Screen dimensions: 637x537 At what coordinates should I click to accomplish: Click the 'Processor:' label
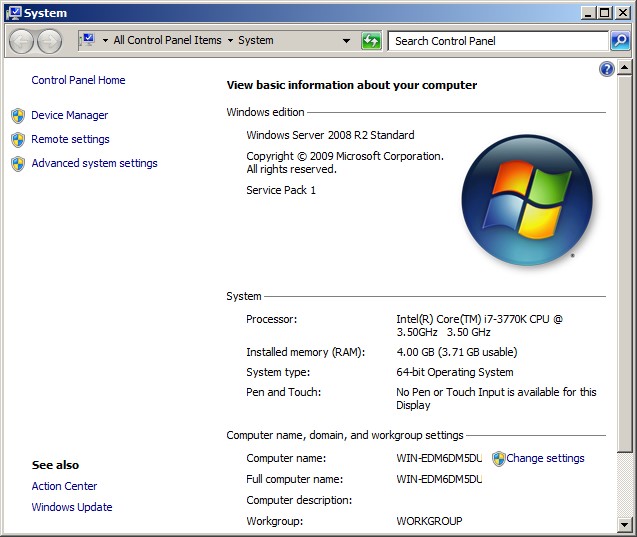click(x=271, y=319)
